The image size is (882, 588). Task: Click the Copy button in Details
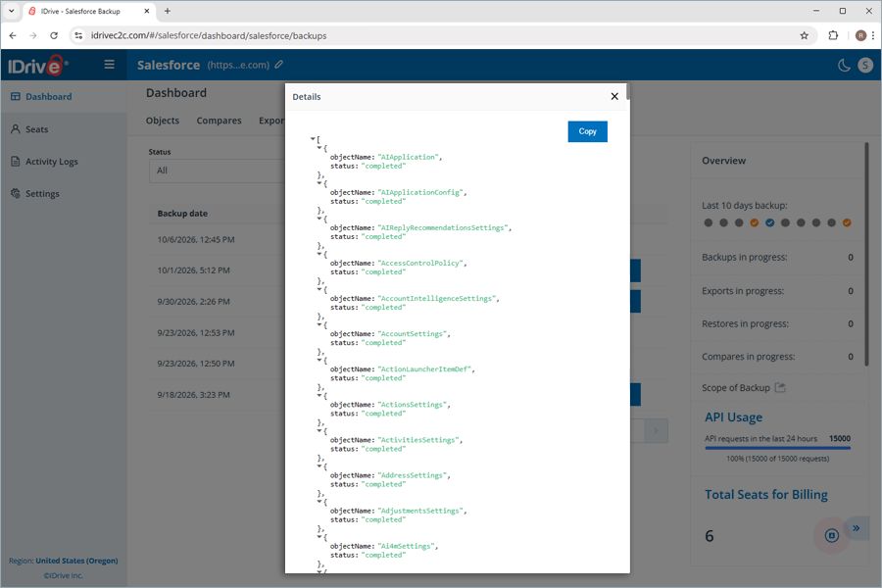[x=587, y=131]
